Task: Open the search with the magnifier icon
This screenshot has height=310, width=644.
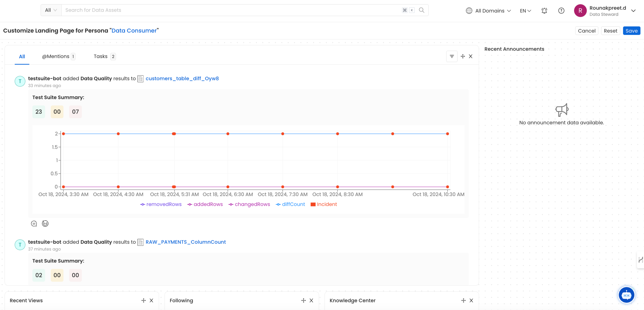Action: [x=422, y=10]
